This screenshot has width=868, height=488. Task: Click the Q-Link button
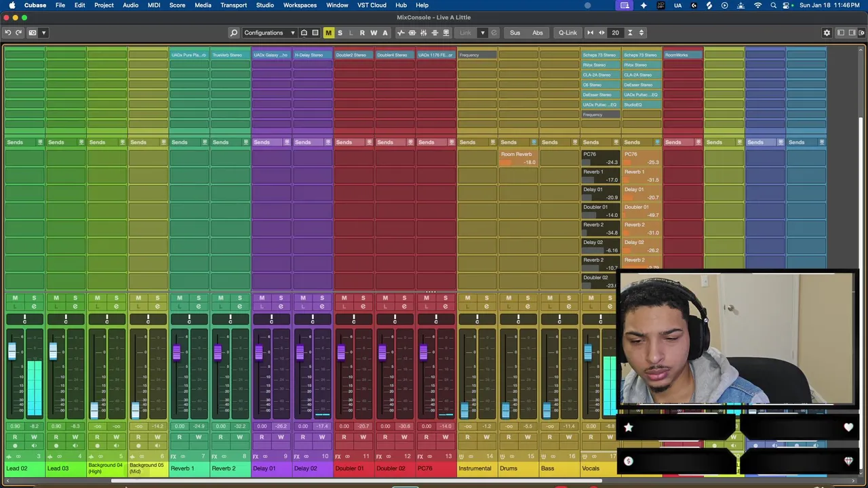point(568,33)
